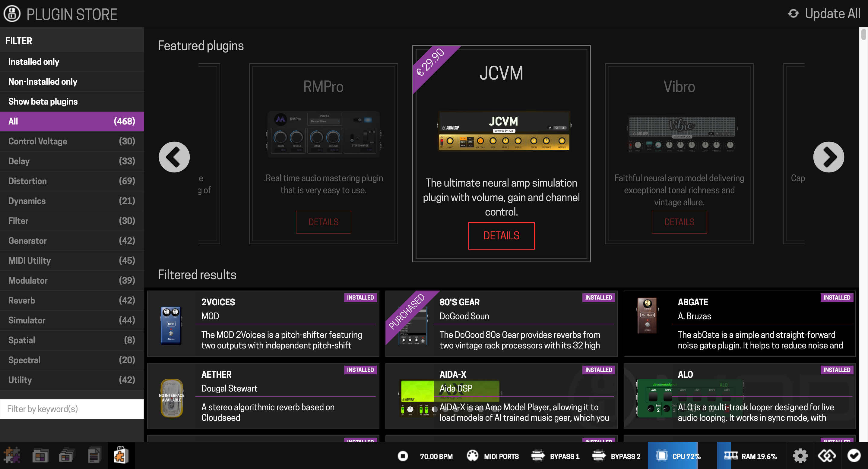Open the settings gear icon
868x469 pixels.
point(800,456)
